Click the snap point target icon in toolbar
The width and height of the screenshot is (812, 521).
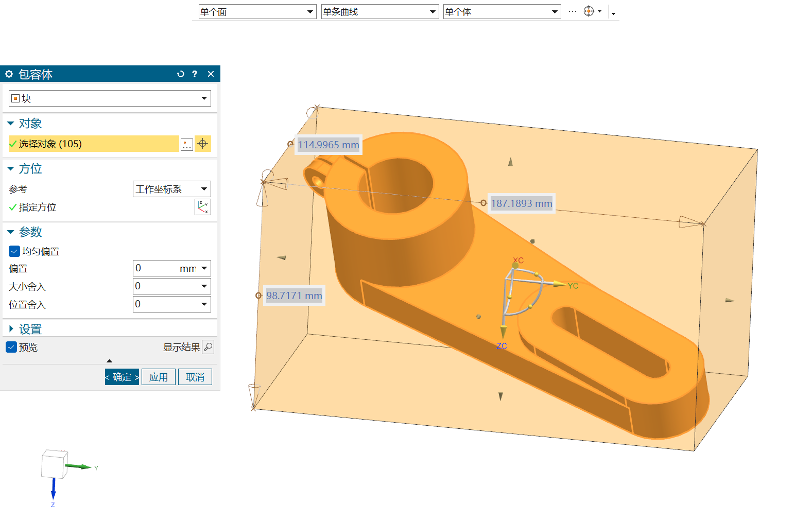point(589,11)
